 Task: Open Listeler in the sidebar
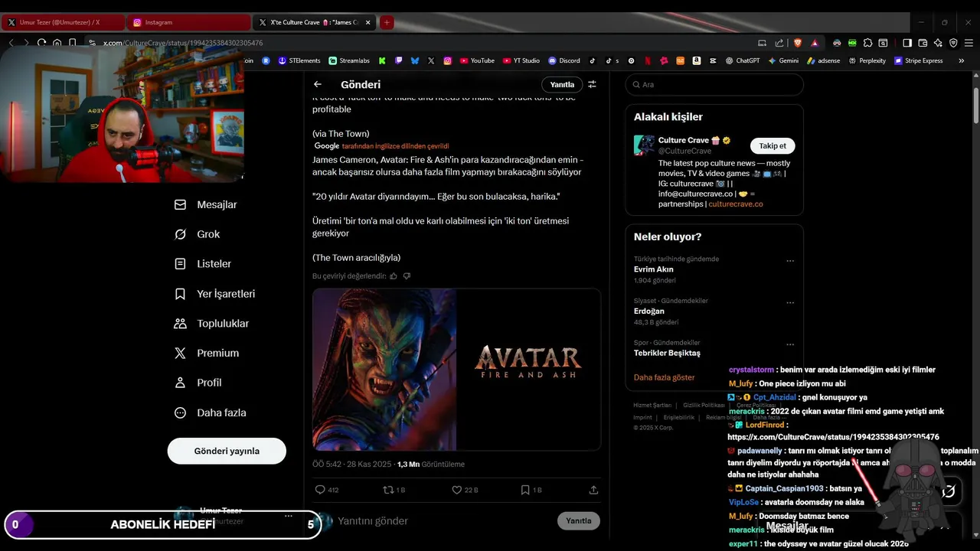click(203, 263)
